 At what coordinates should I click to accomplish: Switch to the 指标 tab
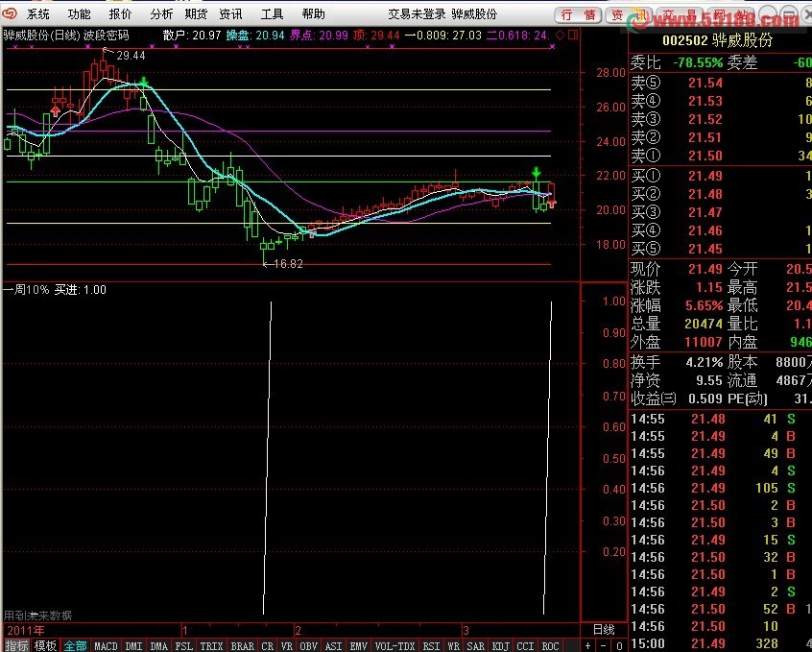16,646
